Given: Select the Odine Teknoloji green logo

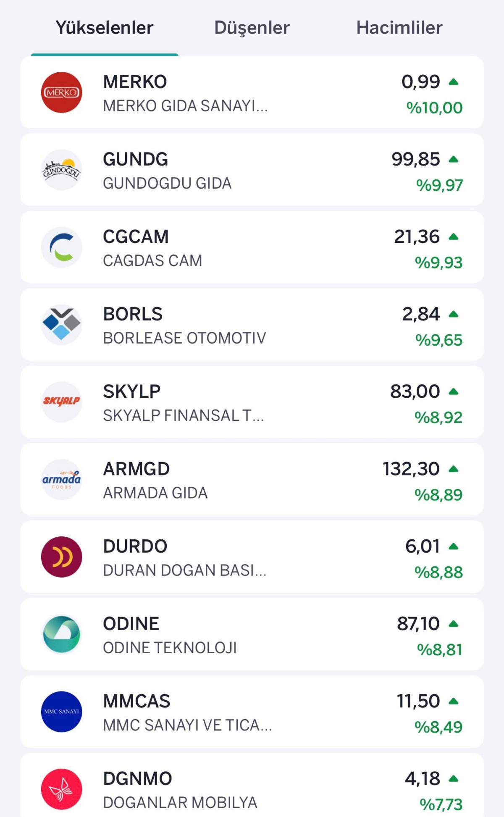Looking at the screenshot, I should click(61, 634).
